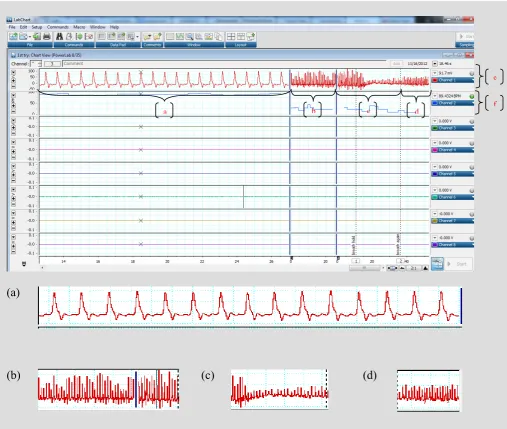The image size is (507, 429).
Task: Click the Print toolbar icon
Action: 47,37
